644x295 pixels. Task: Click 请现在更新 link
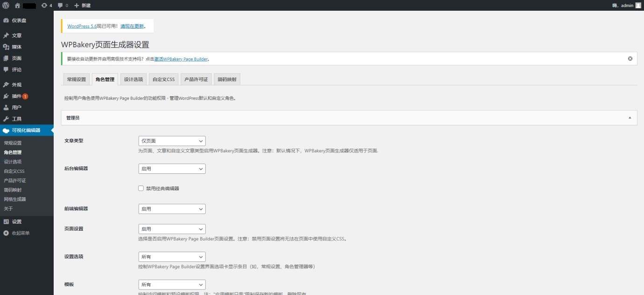coord(132,26)
